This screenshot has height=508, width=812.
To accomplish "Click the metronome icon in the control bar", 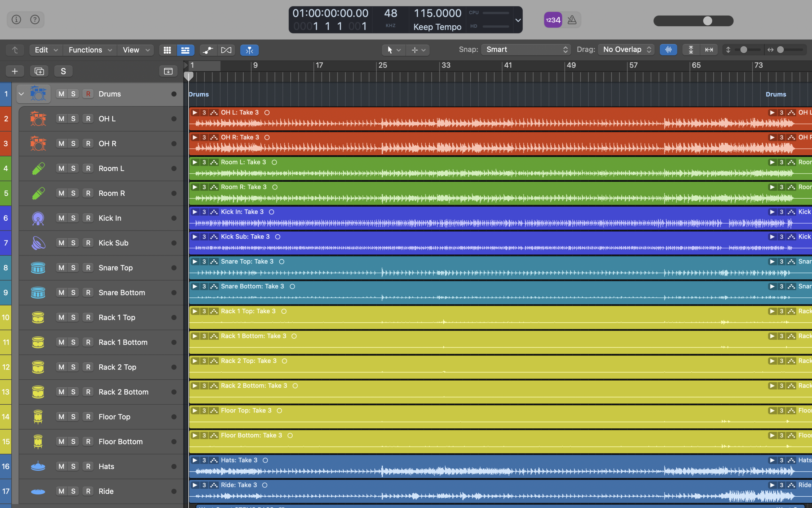I will (572, 20).
